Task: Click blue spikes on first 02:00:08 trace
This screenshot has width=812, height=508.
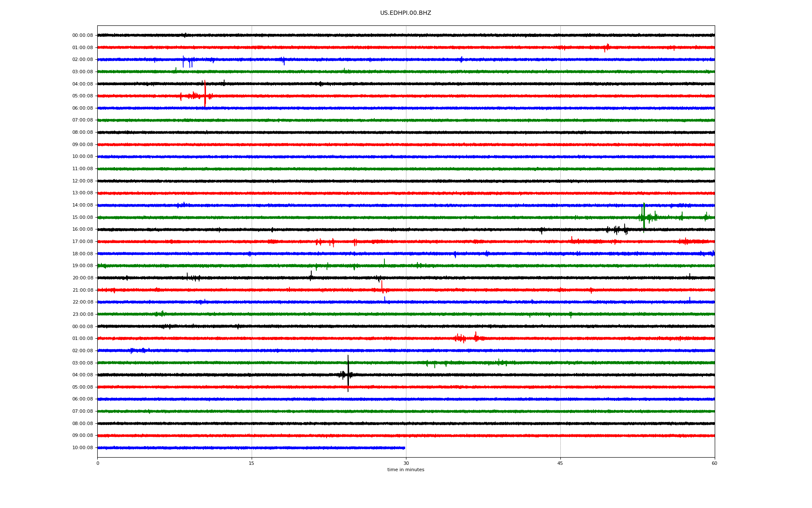Action: tap(187, 61)
